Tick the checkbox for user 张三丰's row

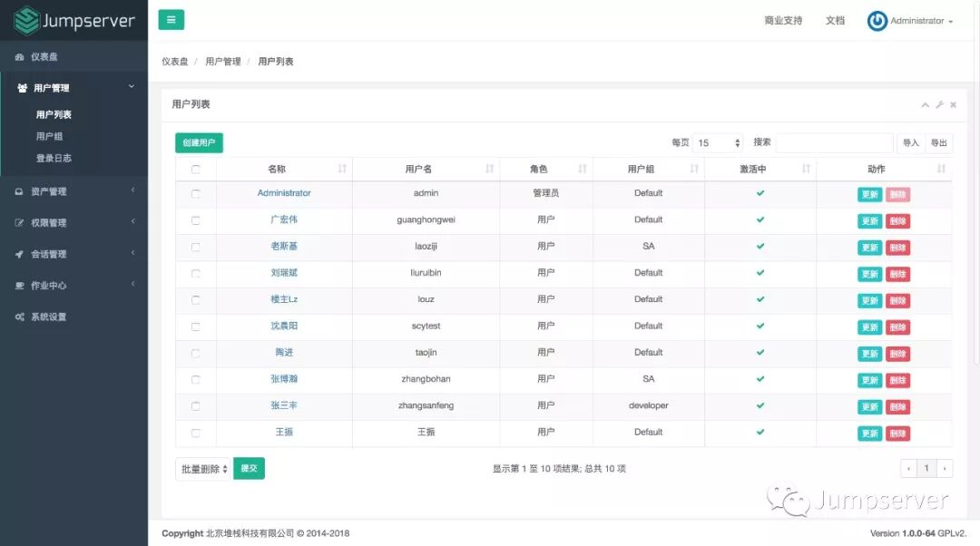[194, 406]
